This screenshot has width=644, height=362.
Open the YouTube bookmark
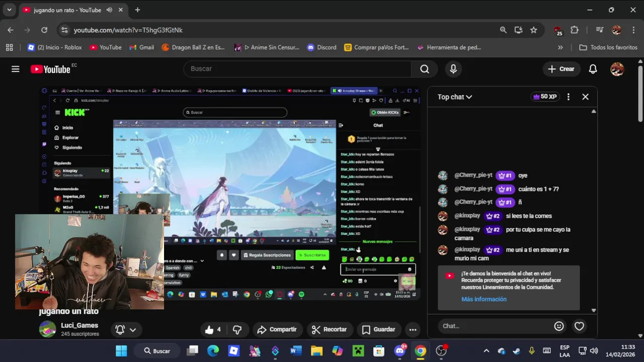pyautogui.click(x=105, y=47)
